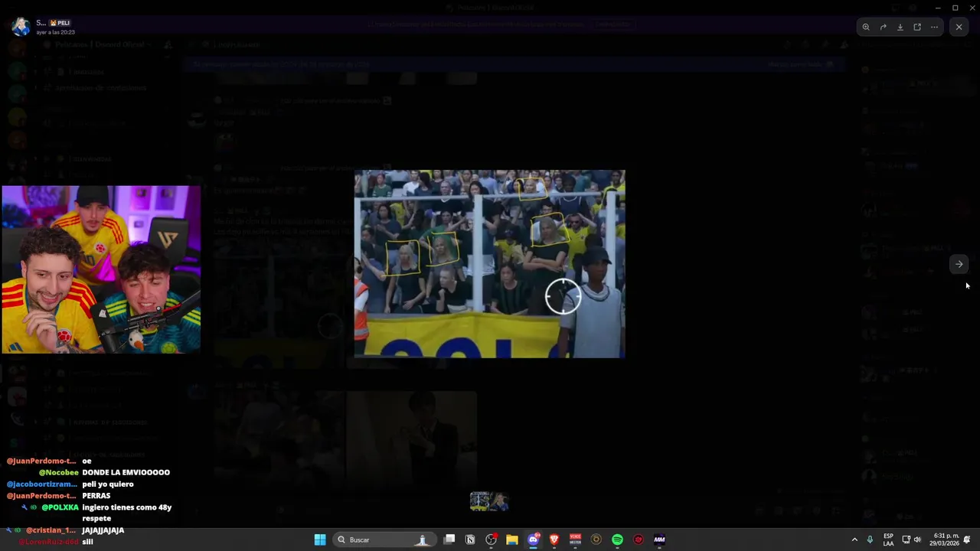Click the 'peli yo quiero' chat message

108,484
